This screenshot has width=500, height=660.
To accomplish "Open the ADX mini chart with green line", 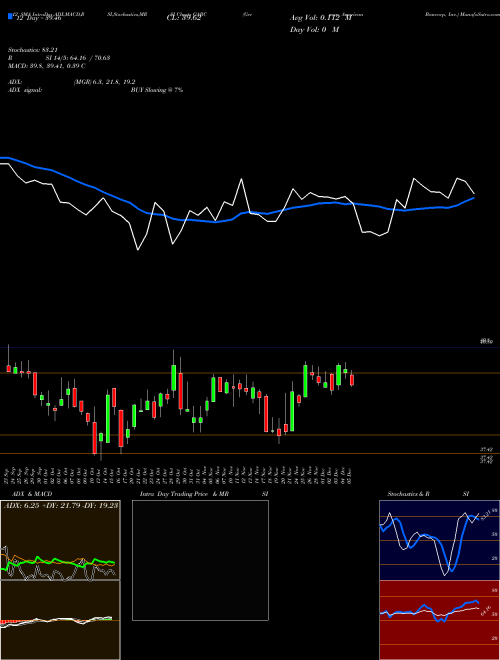I will click(x=60, y=540).
